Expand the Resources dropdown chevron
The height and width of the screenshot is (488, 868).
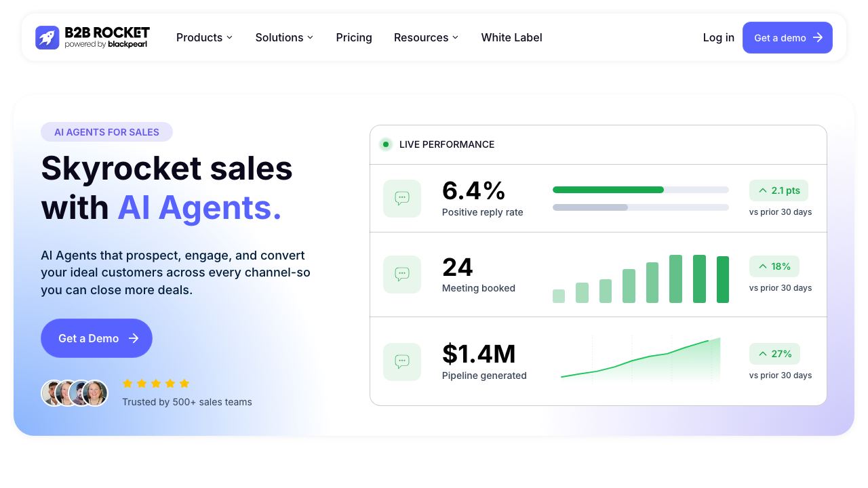(455, 37)
